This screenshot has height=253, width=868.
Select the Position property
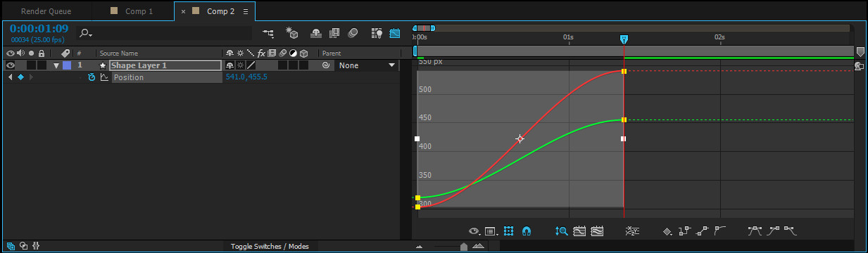tap(128, 77)
